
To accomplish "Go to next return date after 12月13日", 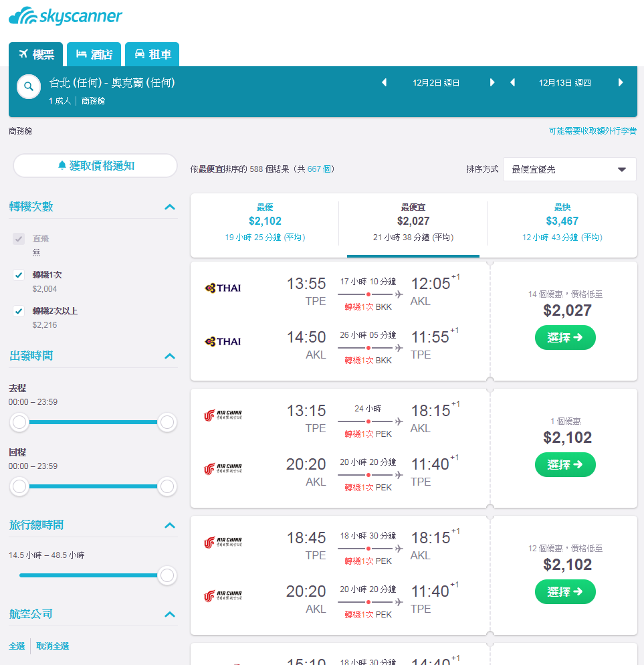I will coord(620,82).
